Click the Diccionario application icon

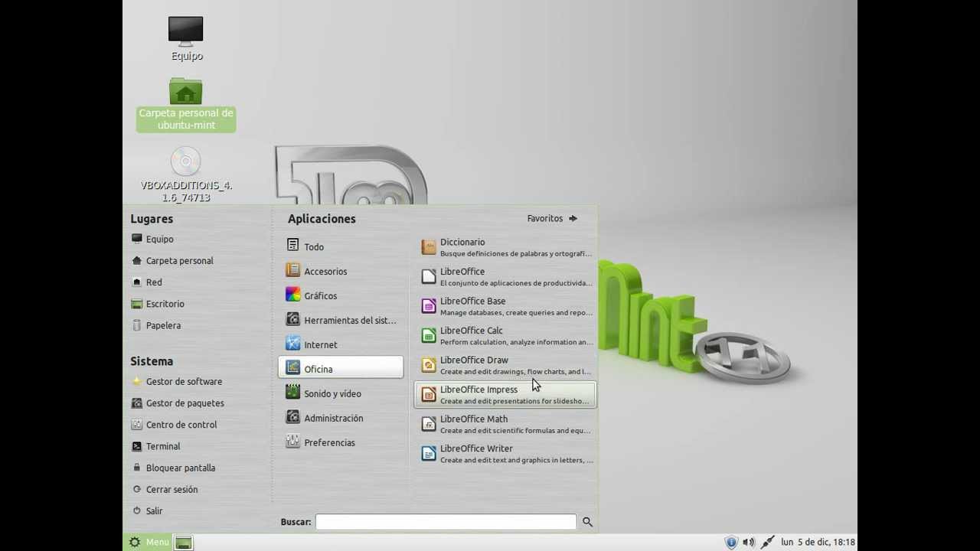tap(429, 246)
